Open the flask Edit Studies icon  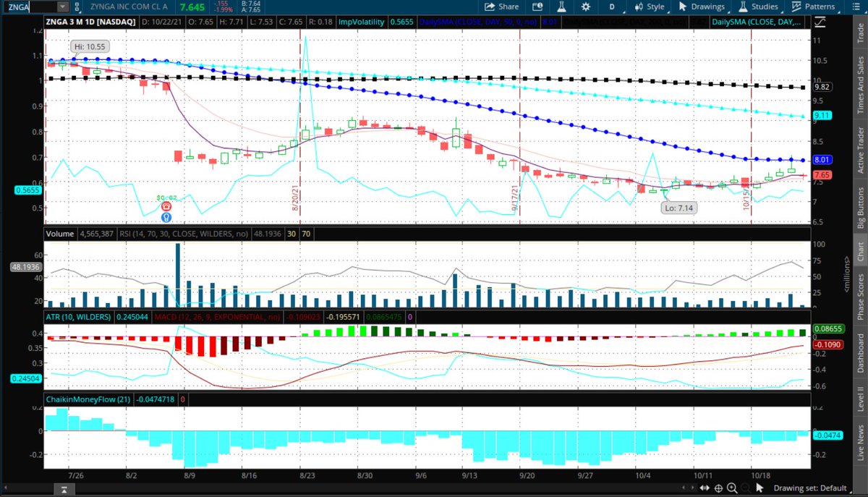tap(560, 7)
